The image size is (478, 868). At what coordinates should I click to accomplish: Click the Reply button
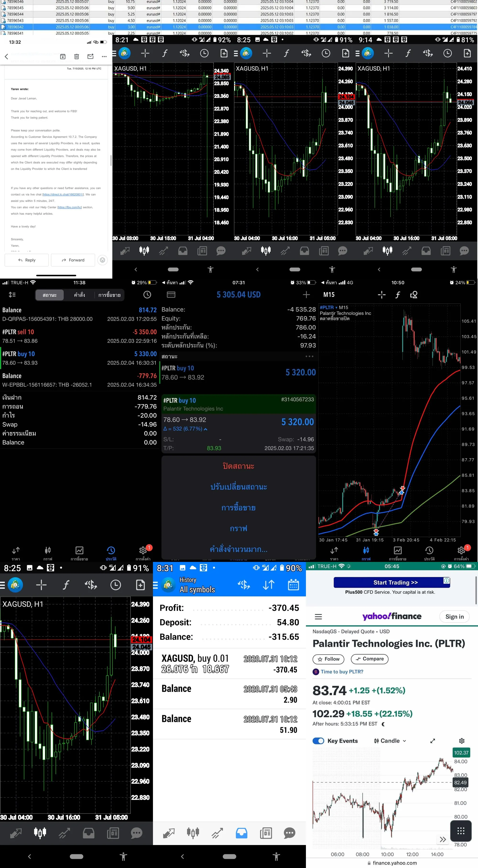point(27,260)
